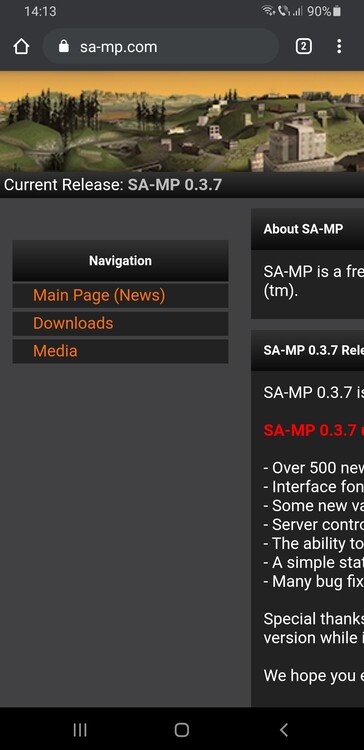Image resolution: width=364 pixels, height=750 pixels.
Task: Tap the line starting 'Over 500 new'
Action: click(x=313, y=468)
